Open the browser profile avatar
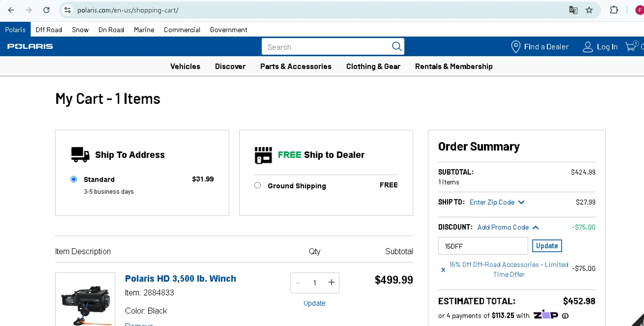The height and width of the screenshot is (326, 644). [x=640, y=10]
